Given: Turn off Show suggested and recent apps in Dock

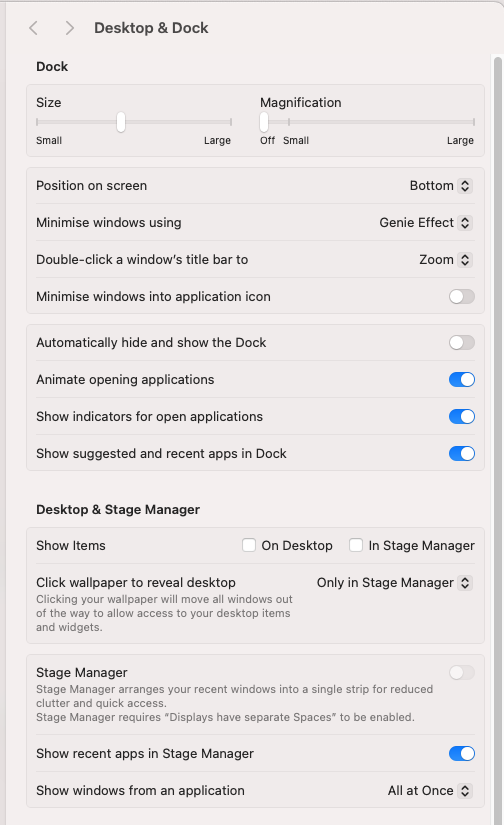Looking at the screenshot, I should 462,454.
